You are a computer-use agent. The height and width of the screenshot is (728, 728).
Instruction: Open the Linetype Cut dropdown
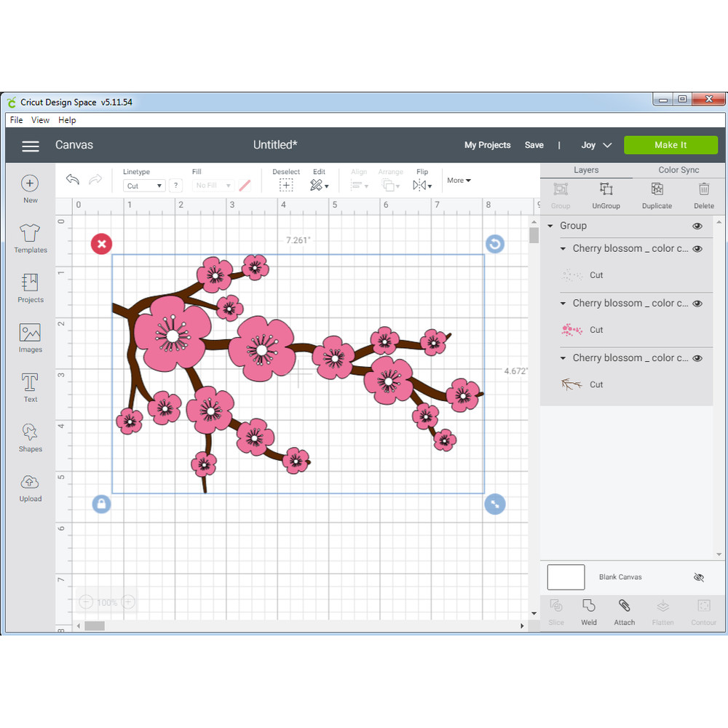tap(144, 186)
